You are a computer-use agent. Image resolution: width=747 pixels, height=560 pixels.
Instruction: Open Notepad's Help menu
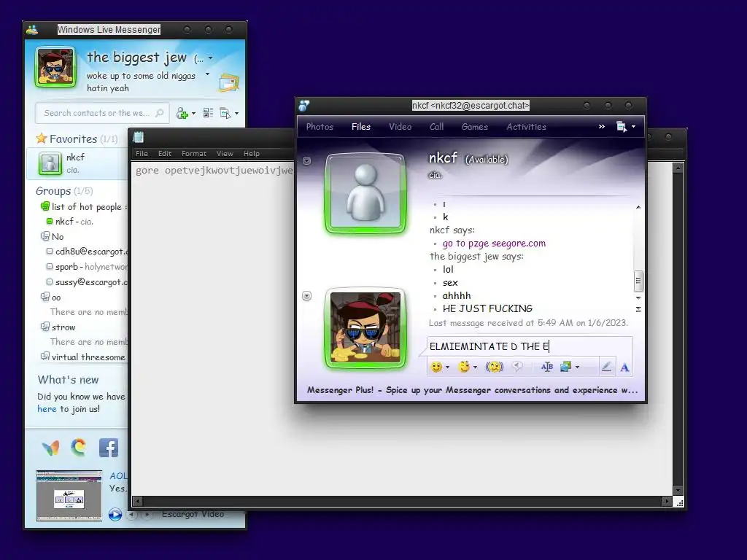click(252, 153)
